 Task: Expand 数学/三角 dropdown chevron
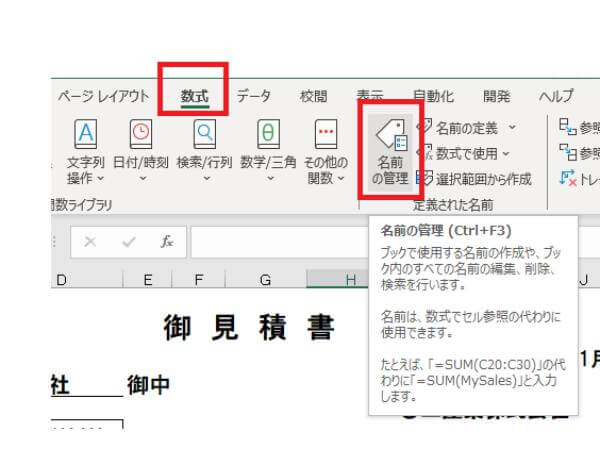(x=270, y=178)
